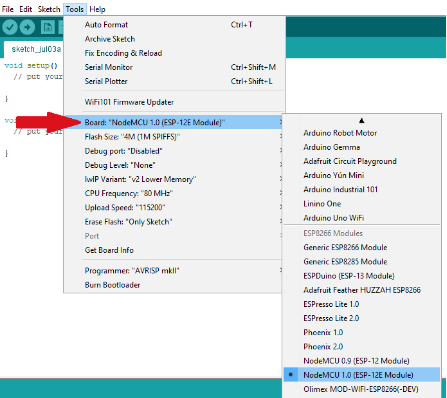Select Generic ESP8266 Module board
Screen dimensions: 447x398
(362, 247)
